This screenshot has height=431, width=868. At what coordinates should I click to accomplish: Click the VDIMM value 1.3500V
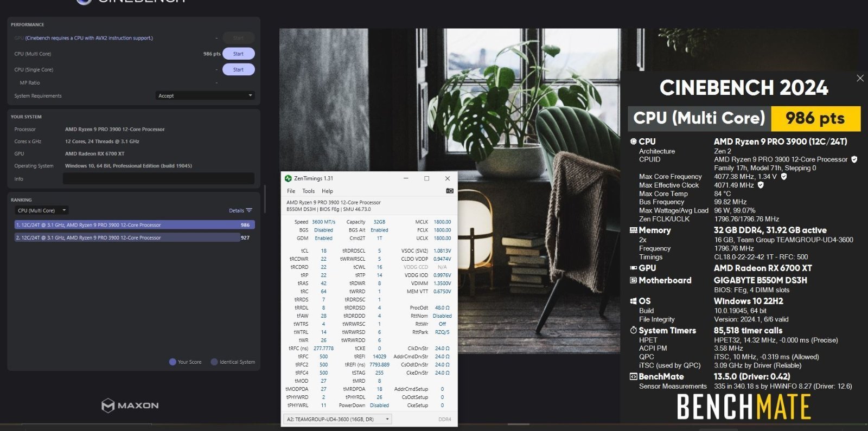pos(442,284)
